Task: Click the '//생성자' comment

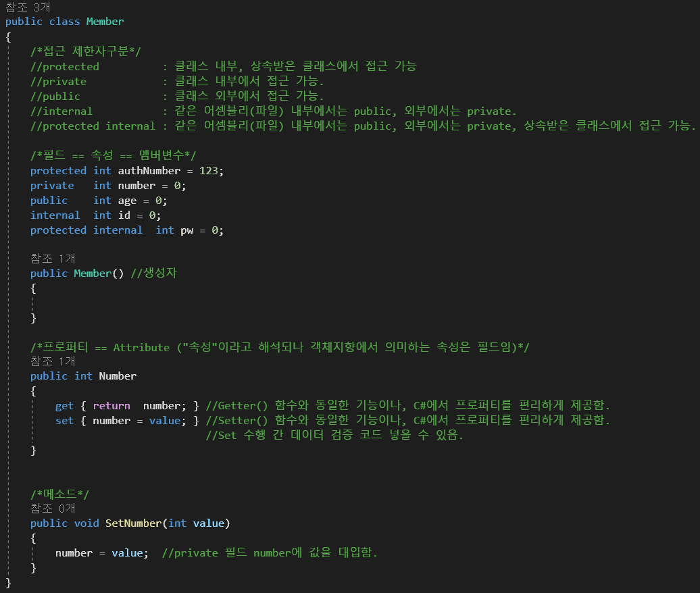Action: point(154,273)
